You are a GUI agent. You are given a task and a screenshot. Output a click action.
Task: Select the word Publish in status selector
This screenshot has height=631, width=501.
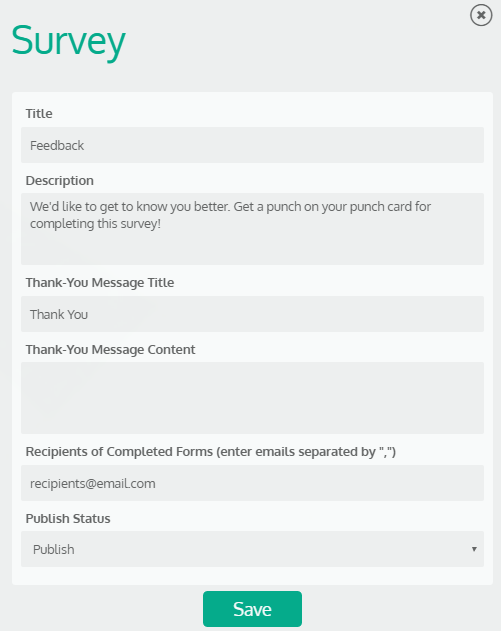54,549
